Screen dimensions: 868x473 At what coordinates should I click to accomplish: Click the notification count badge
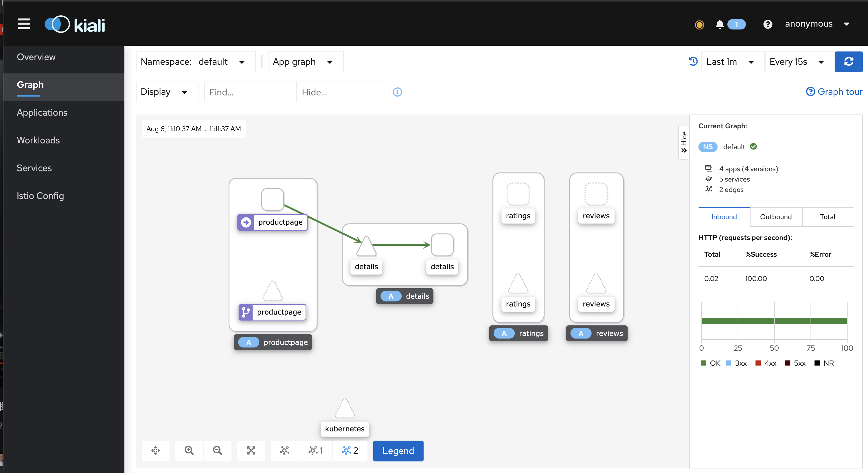click(736, 24)
